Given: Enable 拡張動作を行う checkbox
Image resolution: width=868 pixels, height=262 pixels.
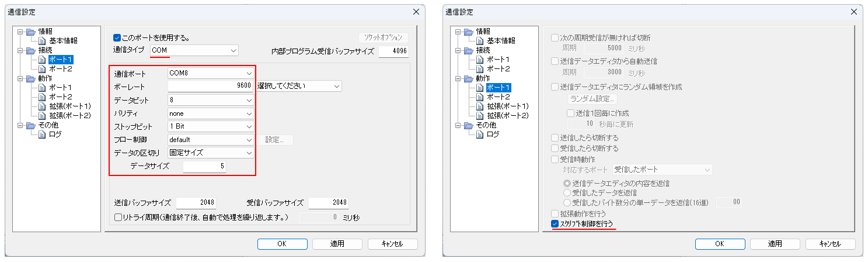Looking at the screenshot, I should point(555,214).
